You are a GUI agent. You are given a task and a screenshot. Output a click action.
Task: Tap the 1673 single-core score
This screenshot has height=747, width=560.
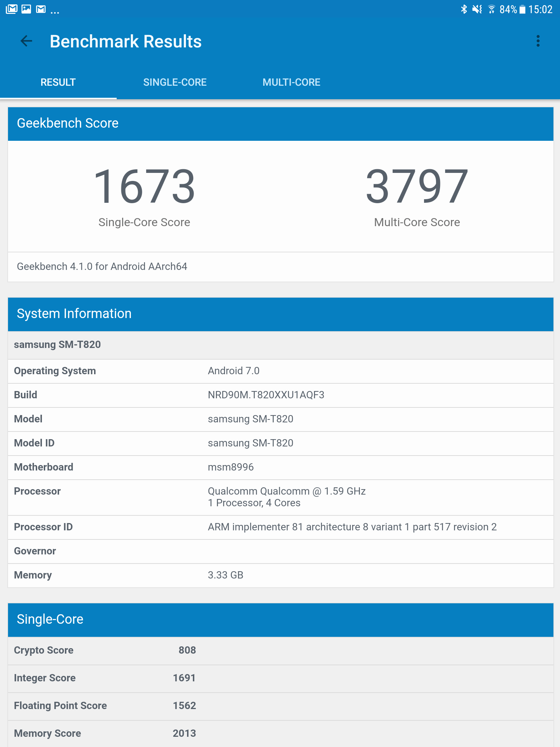click(144, 186)
